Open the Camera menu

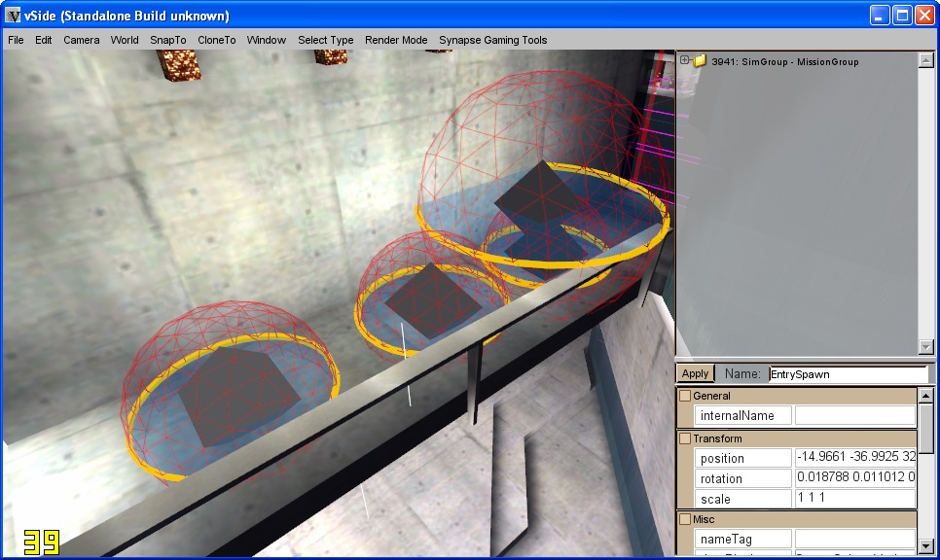coord(82,40)
